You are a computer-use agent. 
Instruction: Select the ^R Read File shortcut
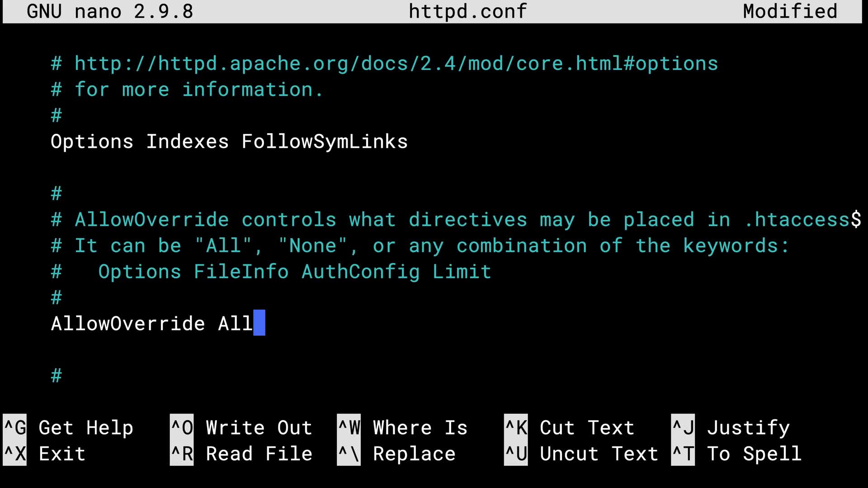click(x=241, y=454)
